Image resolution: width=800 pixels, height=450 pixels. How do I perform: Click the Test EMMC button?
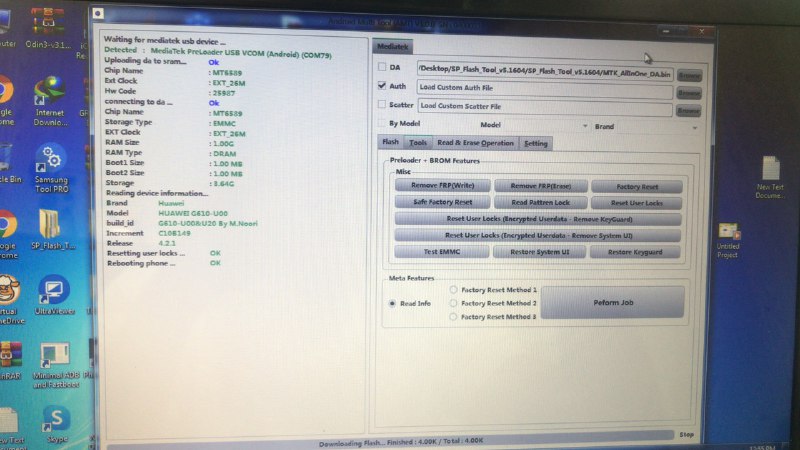(x=442, y=252)
